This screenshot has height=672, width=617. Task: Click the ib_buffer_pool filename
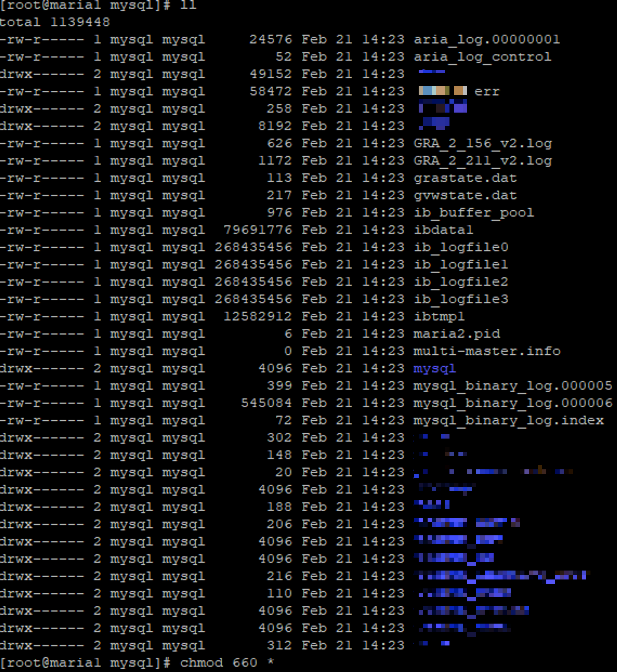(474, 213)
